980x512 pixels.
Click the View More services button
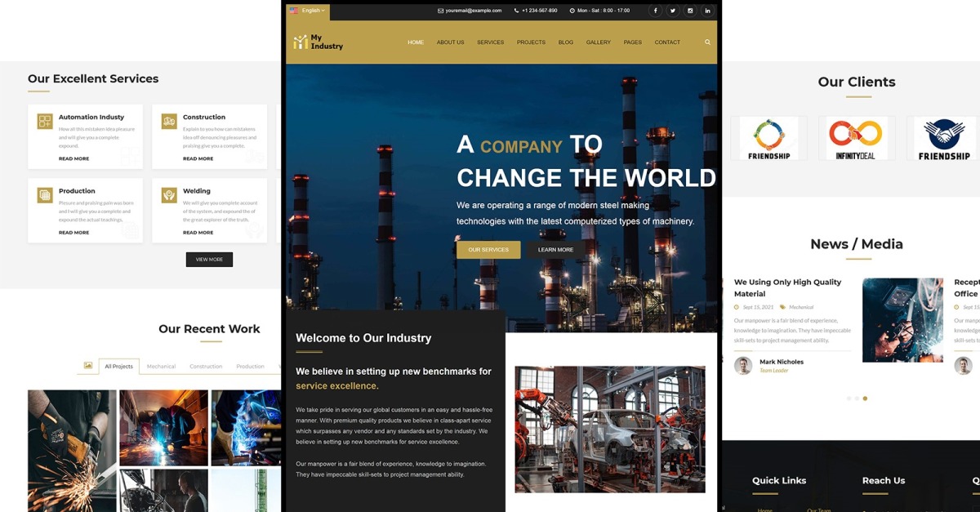(x=209, y=260)
